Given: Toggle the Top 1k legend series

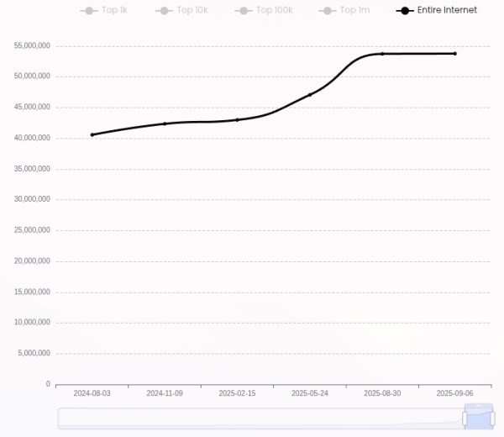Looking at the screenshot, I should coord(103,10).
